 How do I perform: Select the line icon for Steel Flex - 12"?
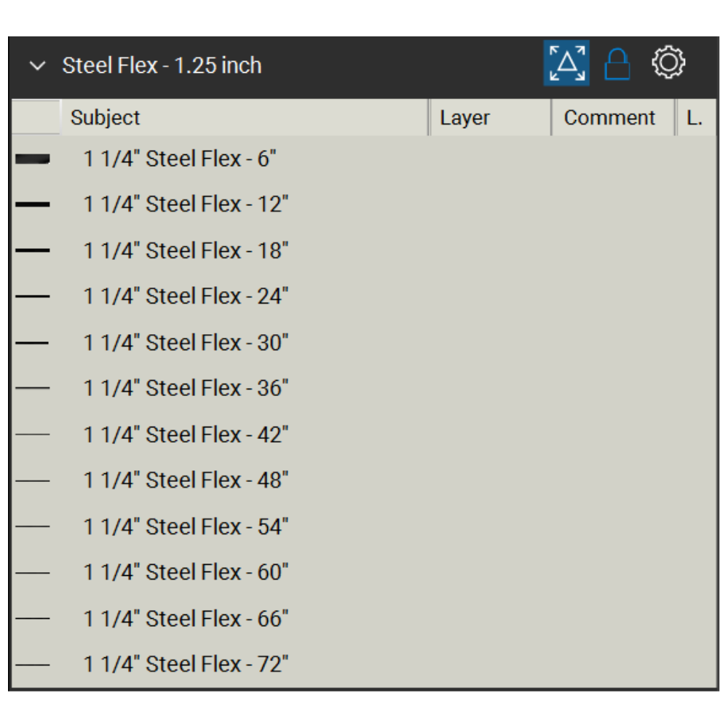[33, 205]
